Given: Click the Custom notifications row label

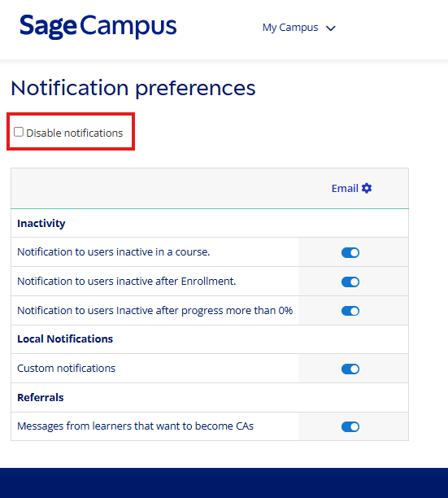Looking at the screenshot, I should point(67,368).
